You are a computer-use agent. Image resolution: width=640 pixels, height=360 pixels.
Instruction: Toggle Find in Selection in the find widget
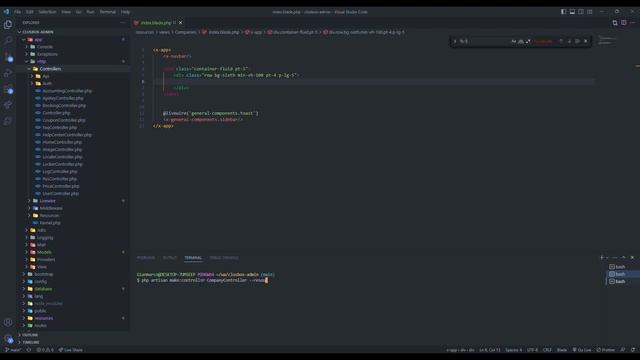point(577,41)
